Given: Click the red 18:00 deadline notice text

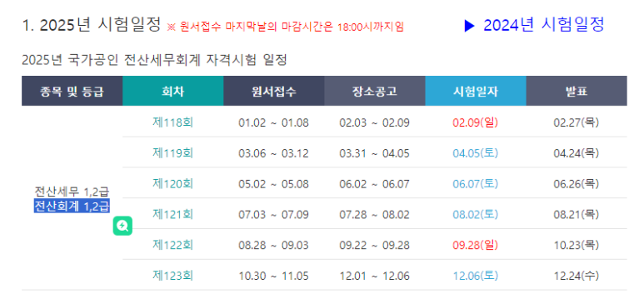Looking at the screenshot, I should tap(286, 27).
